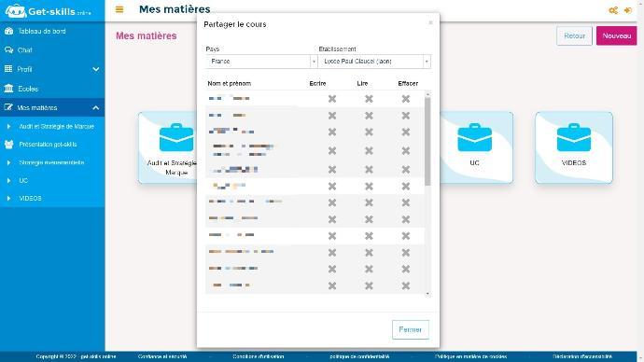The image size is (644, 362).
Task: Open Déclaration d'accessibilité footer link
Action: (582, 356)
